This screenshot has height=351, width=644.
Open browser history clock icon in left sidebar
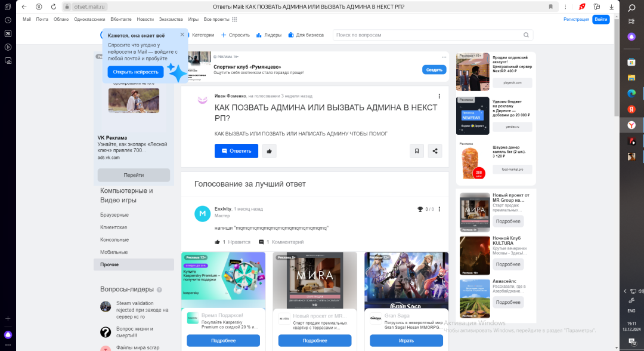pos(8,20)
